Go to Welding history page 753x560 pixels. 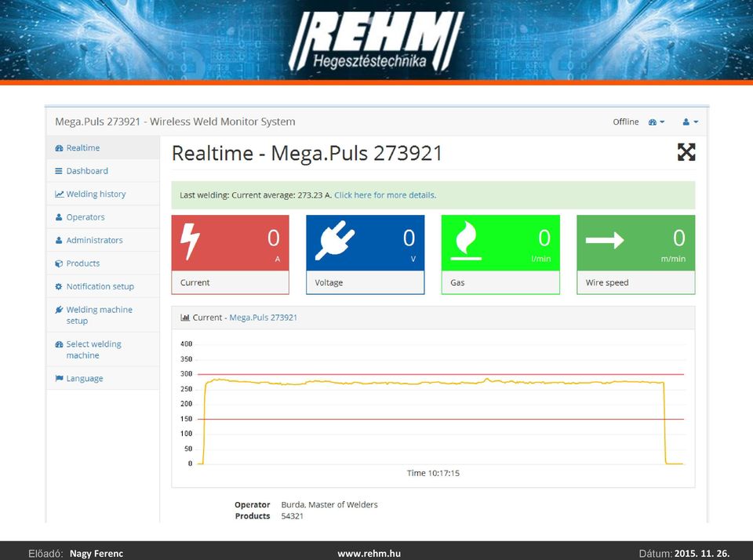[x=103, y=194]
